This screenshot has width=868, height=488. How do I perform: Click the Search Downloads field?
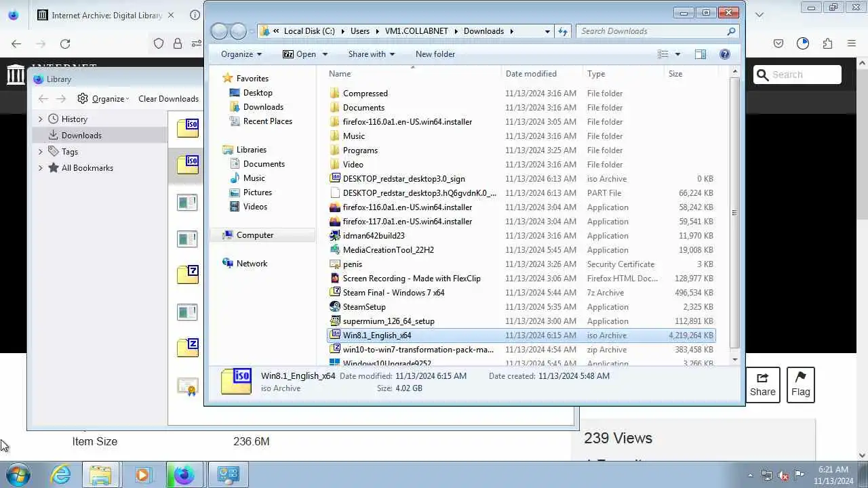[657, 31]
